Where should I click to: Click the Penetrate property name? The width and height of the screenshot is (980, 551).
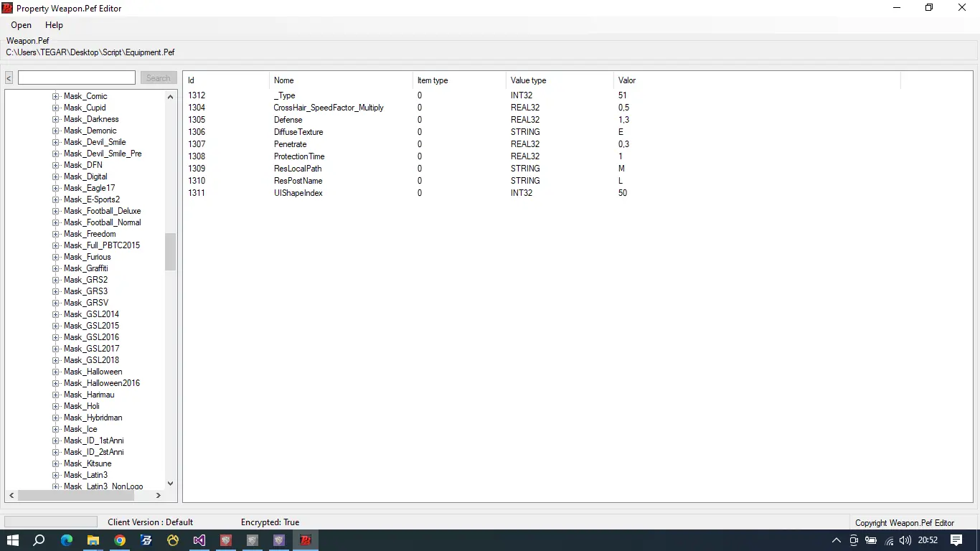[290, 144]
